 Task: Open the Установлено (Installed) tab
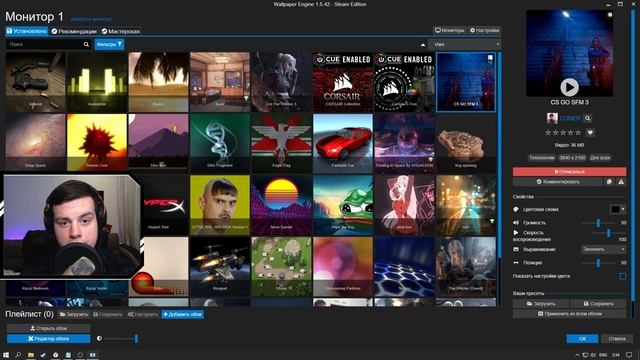click(x=27, y=31)
